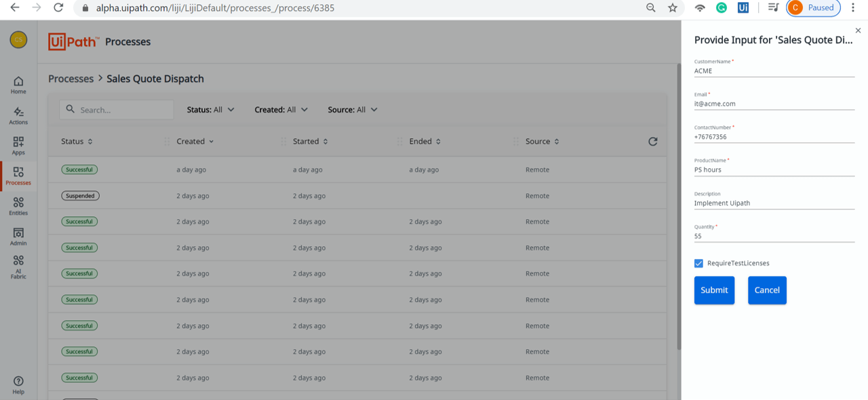Screen dimensions: 868x400
Task: Open Actions in the sidebar
Action: tap(18, 116)
